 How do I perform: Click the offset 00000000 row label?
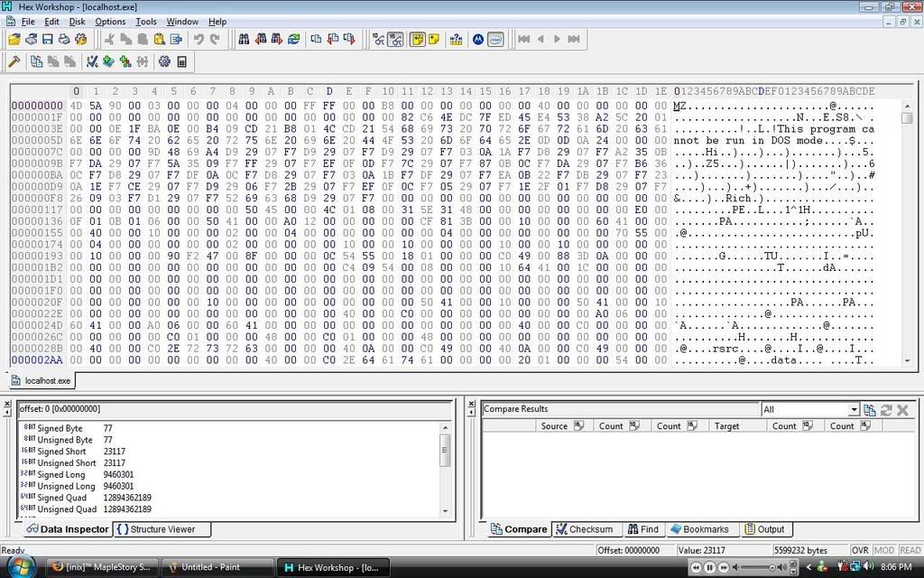click(37, 106)
